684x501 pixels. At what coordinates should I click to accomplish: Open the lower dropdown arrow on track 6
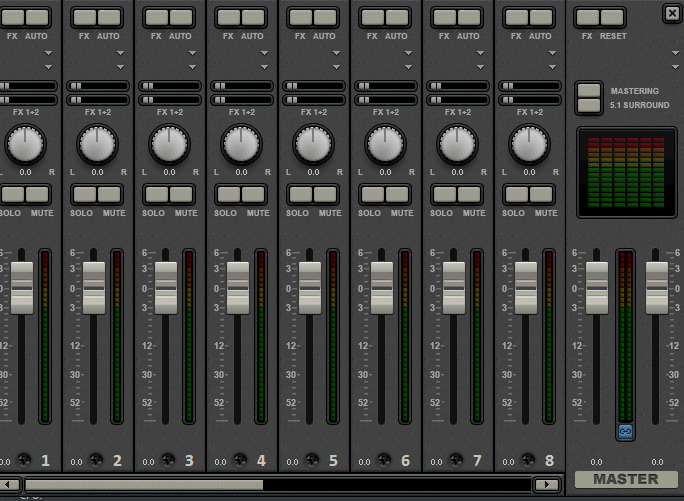tap(408, 67)
